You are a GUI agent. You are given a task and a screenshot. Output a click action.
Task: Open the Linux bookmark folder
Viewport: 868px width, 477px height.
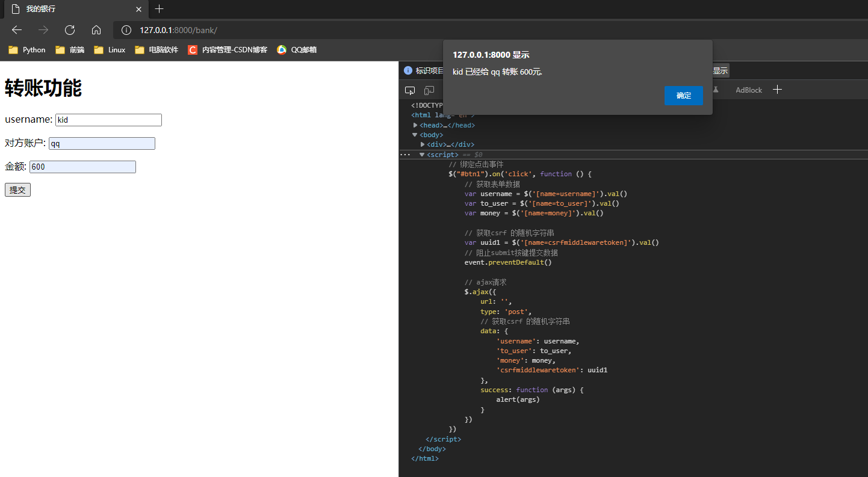click(110, 50)
